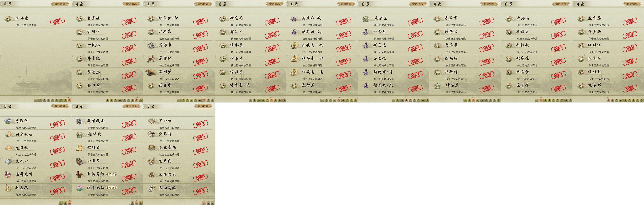Open 奇遇信息 in the panel containing 黑白路
The width and height of the screenshot is (644, 205).
203,106
